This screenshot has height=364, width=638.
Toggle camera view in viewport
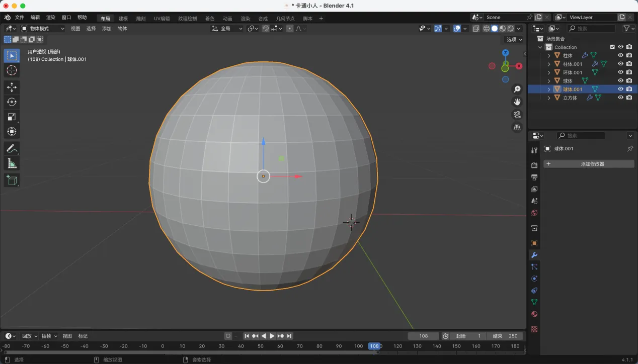tap(517, 115)
